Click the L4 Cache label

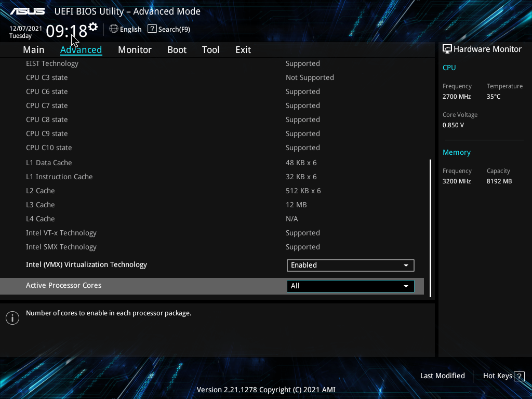click(x=41, y=219)
